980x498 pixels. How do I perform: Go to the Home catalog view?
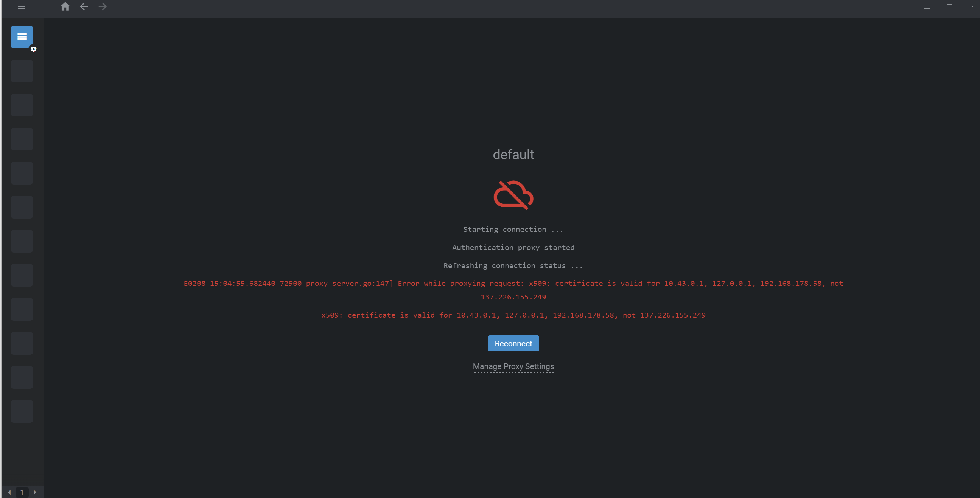pyautogui.click(x=65, y=7)
